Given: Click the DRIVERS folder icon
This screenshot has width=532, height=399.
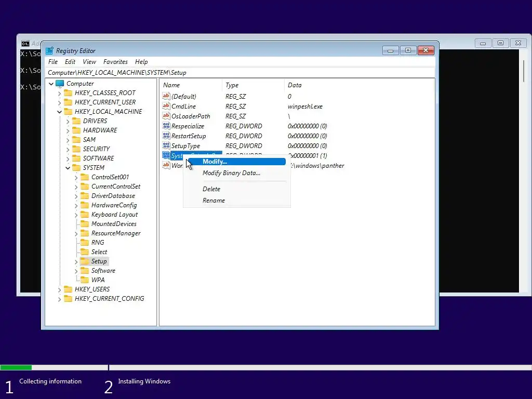Looking at the screenshot, I should 77,121.
